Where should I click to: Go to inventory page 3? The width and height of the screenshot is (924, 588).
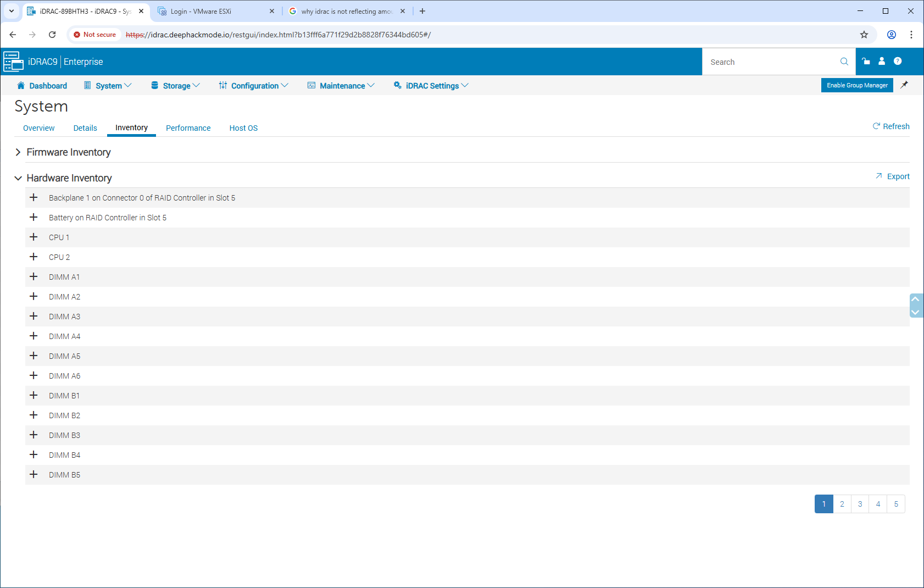tap(860, 504)
